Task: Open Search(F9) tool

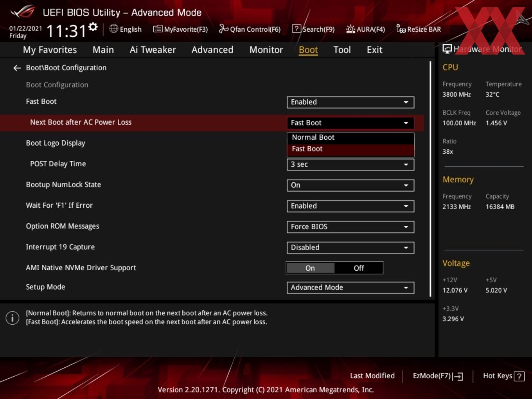Action: pos(313,29)
